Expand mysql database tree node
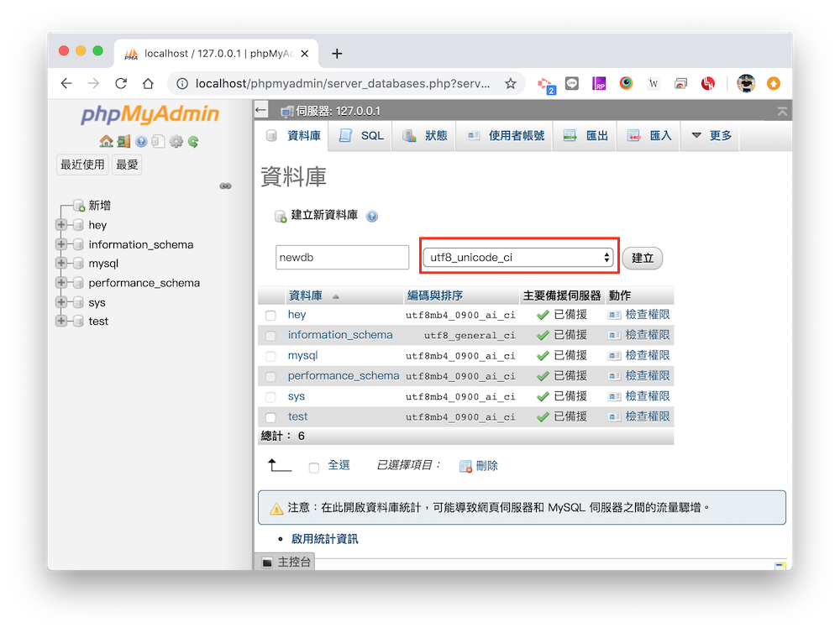 pyautogui.click(x=61, y=263)
